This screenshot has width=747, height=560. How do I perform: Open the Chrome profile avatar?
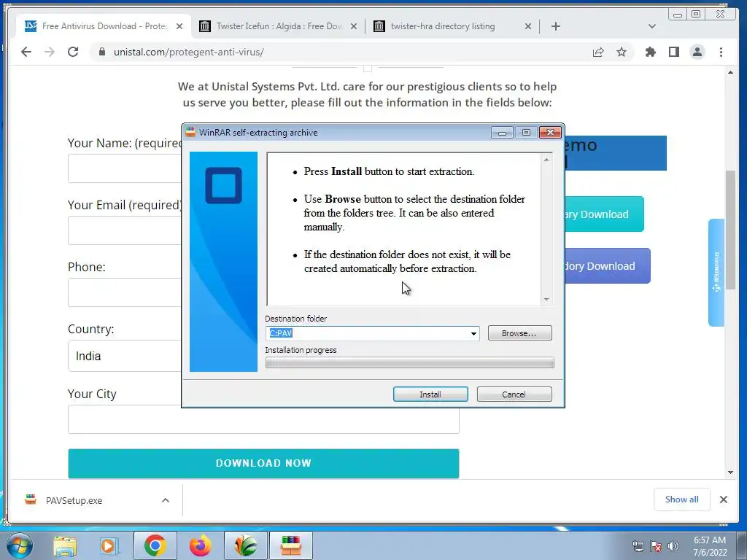(697, 52)
